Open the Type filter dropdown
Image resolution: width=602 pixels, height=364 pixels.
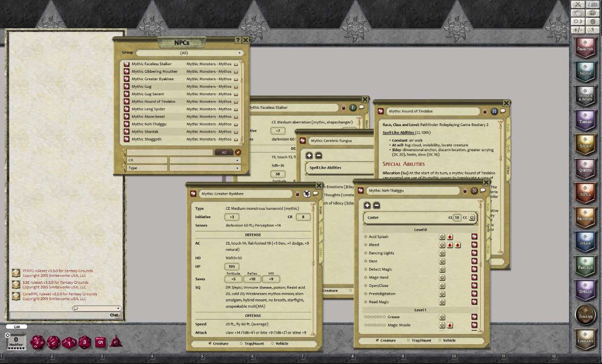[x=205, y=168]
